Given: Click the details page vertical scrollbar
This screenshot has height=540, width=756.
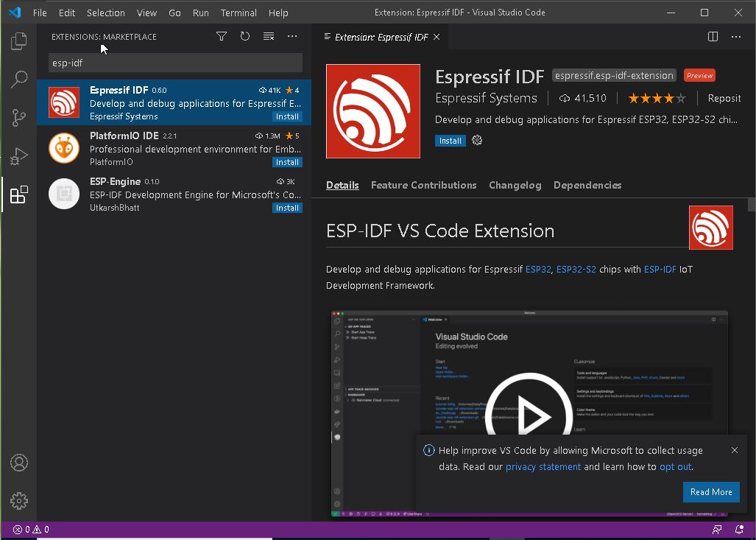Looking at the screenshot, I should point(751,204).
